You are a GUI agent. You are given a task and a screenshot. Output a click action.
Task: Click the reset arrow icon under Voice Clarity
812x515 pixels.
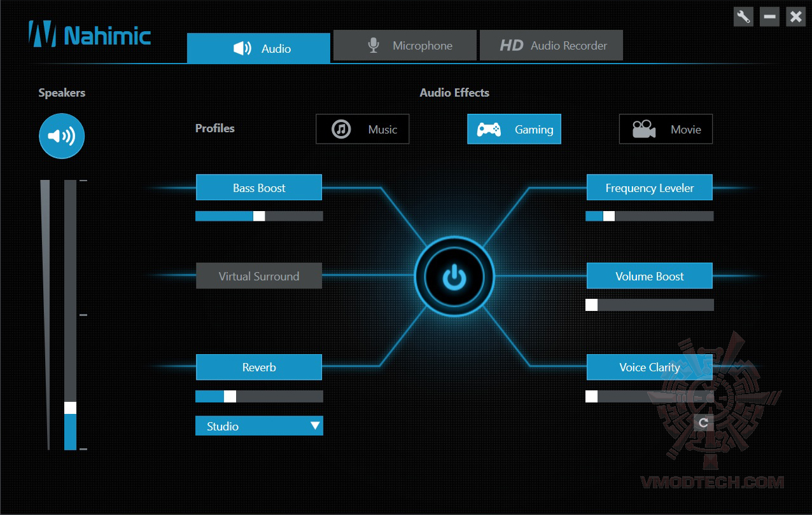703,422
